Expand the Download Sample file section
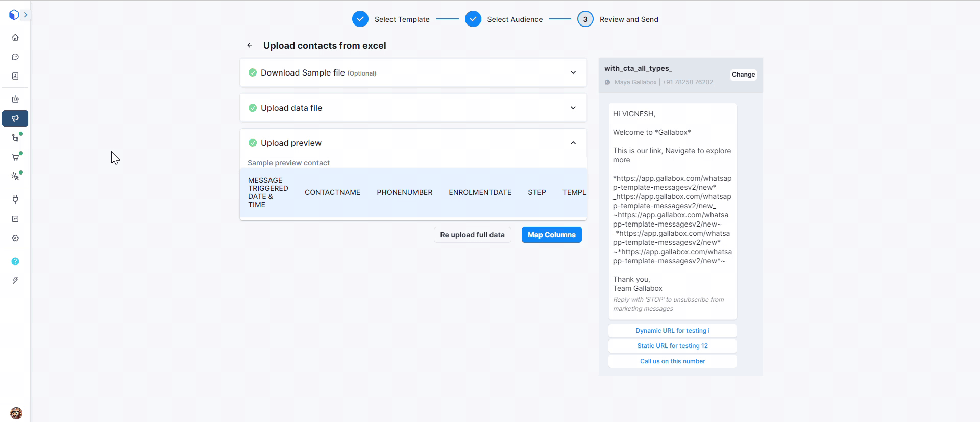The width and height of the screenshot is (980, 422). [x=573, y=72]
